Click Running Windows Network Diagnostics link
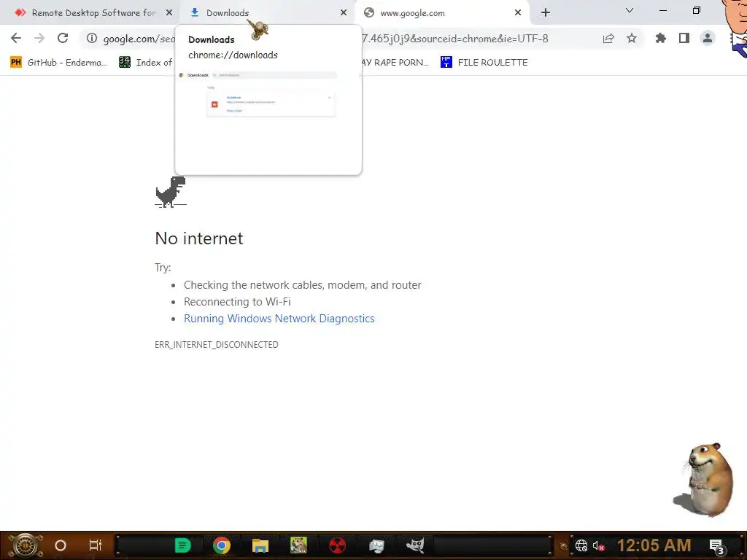The image size is (747, 560). pos(279,319)
